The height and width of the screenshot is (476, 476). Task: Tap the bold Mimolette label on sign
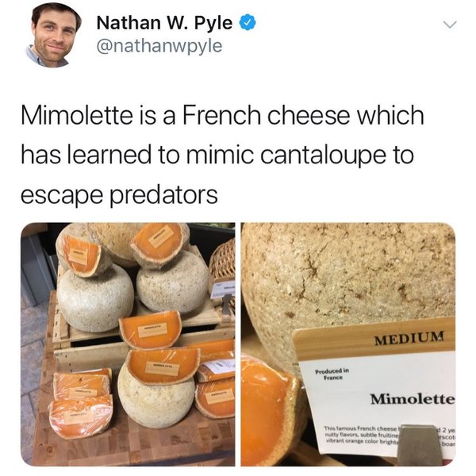coord(413,398)
